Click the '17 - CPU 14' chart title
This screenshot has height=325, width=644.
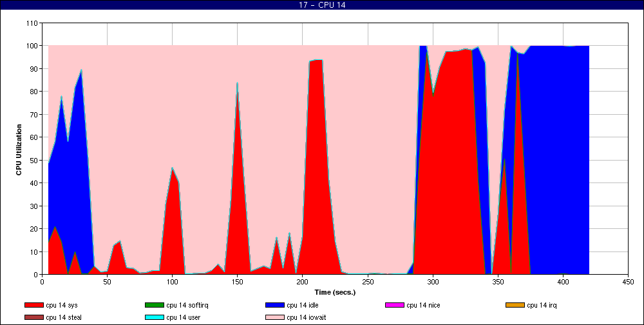(322, 5)
